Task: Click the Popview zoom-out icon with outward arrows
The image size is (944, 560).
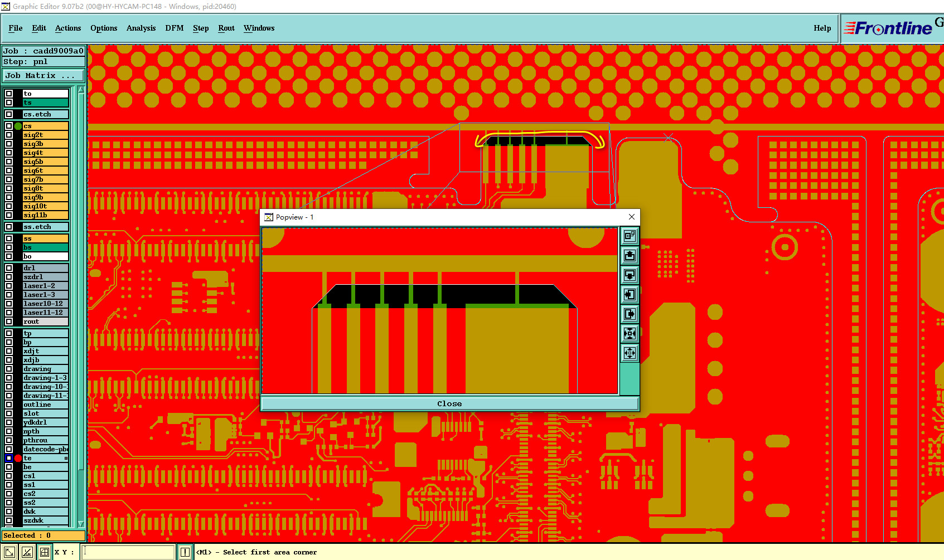Action: [630, 353]
